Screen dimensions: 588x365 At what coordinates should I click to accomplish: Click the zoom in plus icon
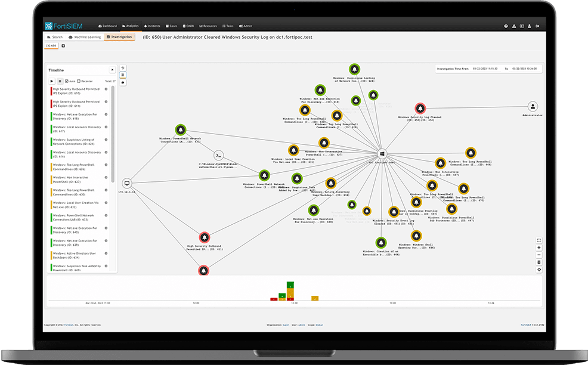coord(539,248)
